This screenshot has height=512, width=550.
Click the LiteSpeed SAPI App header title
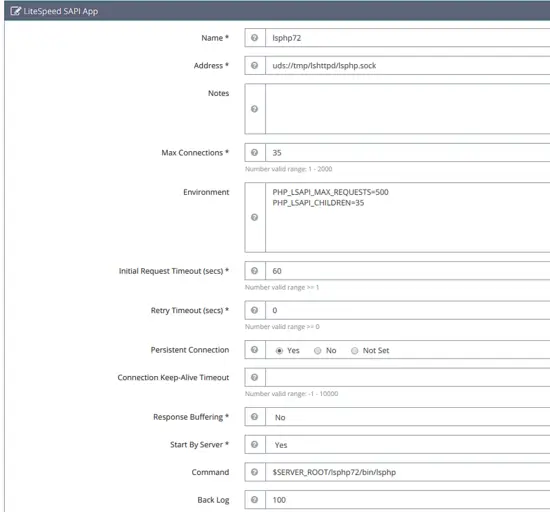tap(61, 11)
